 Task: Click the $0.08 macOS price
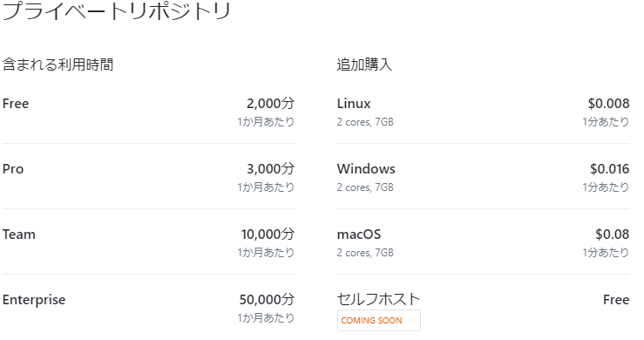pyautogui.click(x=613, y=235)
